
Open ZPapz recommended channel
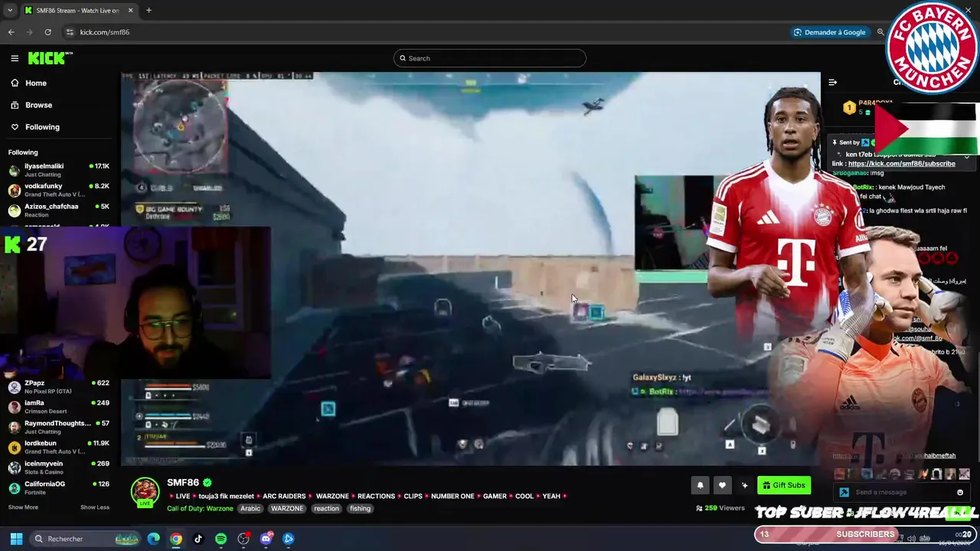tap(59, 386)
